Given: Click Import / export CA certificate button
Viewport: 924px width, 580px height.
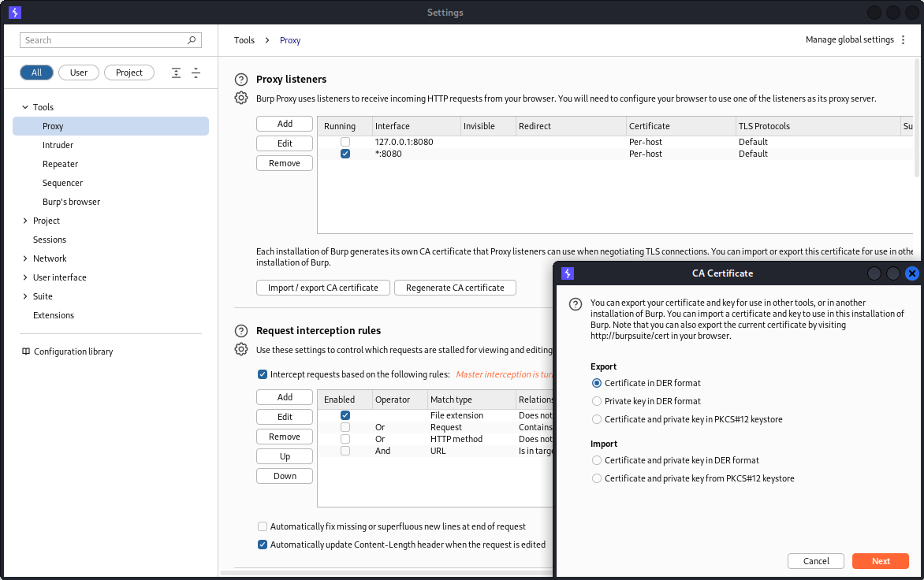Looking at the screenshot, I should tap(323, 288).
